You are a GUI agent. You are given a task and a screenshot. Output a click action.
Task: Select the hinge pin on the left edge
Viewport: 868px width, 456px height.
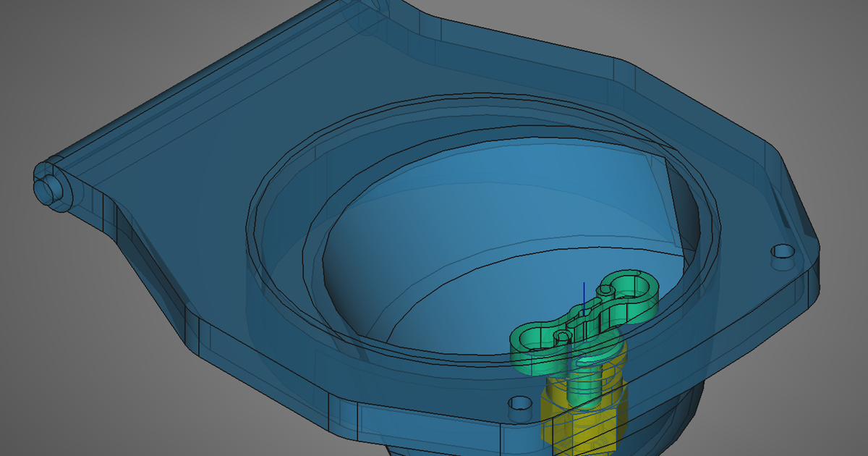click(x=51, y=188)
